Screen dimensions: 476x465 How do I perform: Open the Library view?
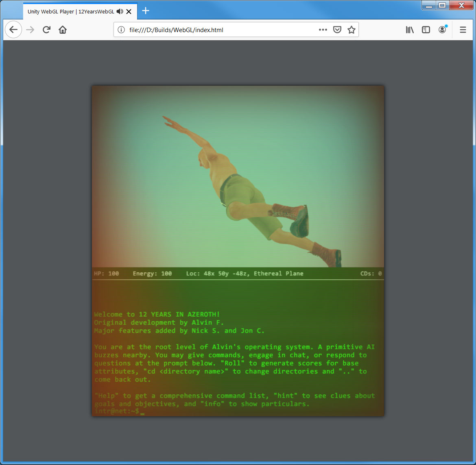pos(410,30)
